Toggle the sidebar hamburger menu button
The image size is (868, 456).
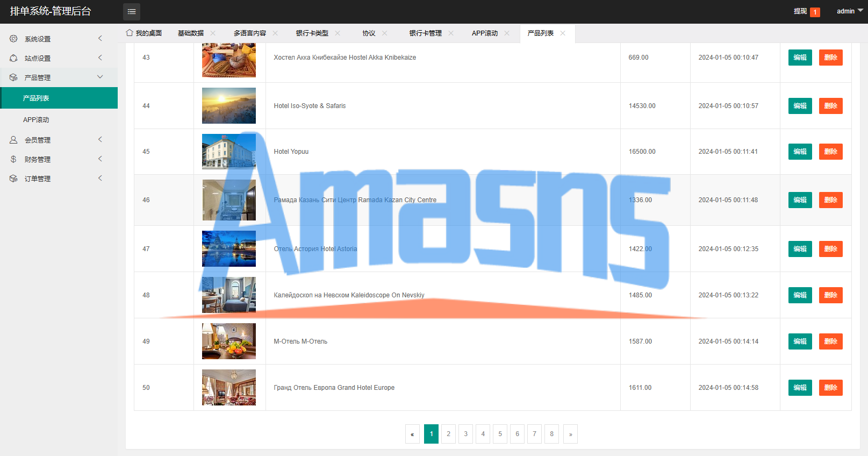point(131,11)
